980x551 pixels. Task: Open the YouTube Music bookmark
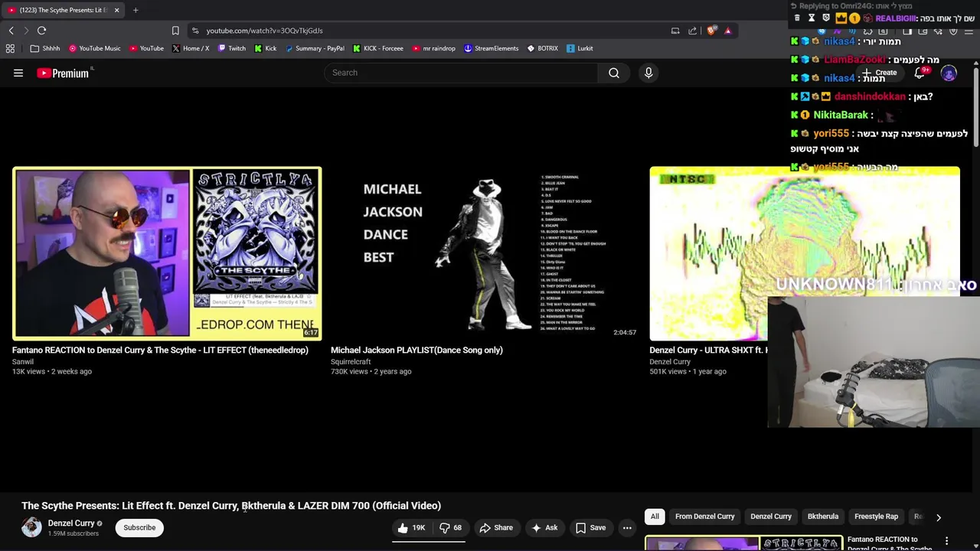(95, 48)
